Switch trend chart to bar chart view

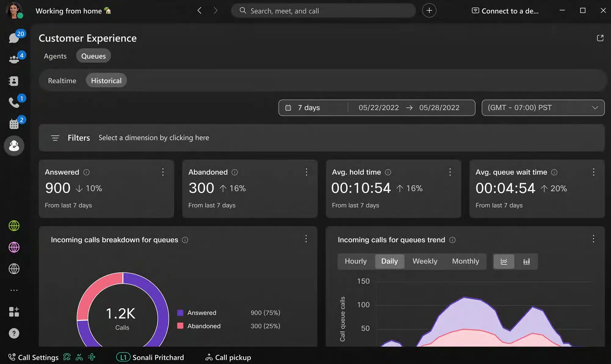pos(526,261)
